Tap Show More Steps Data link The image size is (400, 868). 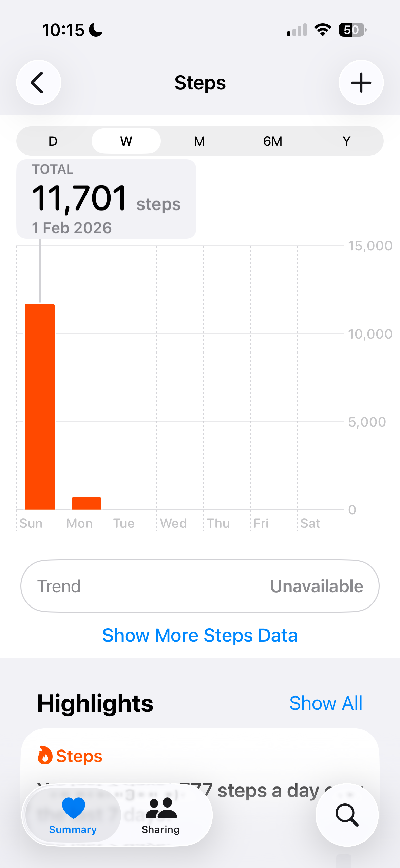pos(200,635)
